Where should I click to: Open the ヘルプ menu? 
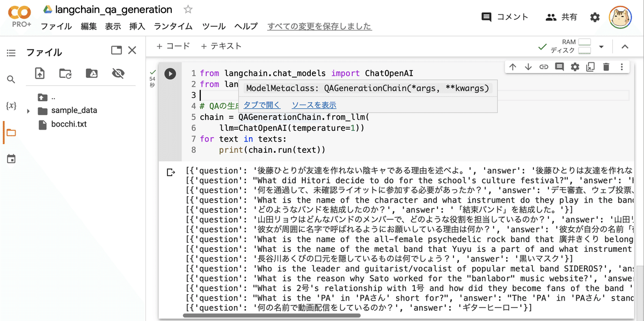coord(246,26)
